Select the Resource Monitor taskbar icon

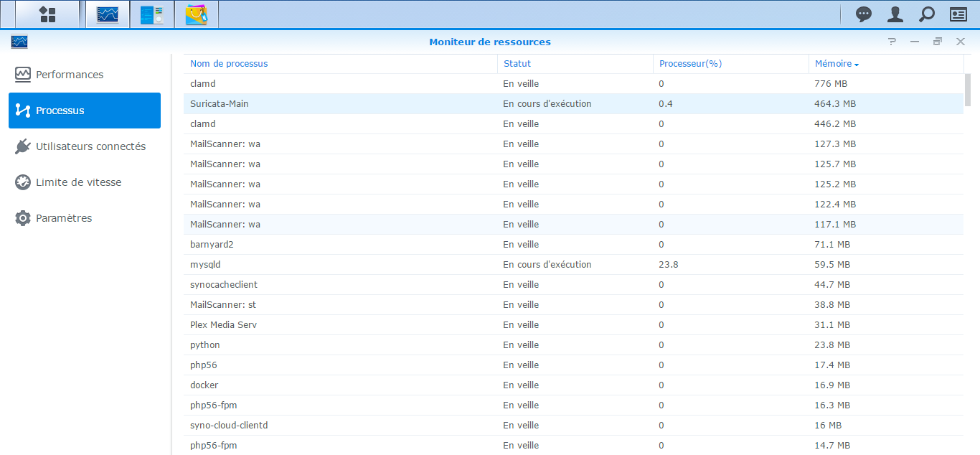coord(108,14)
